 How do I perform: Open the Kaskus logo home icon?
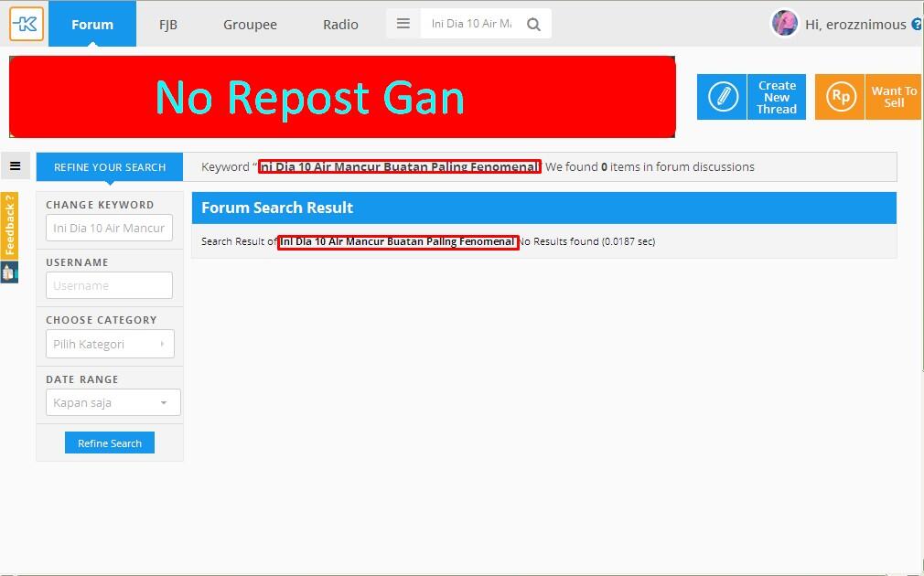click(27, 24)
